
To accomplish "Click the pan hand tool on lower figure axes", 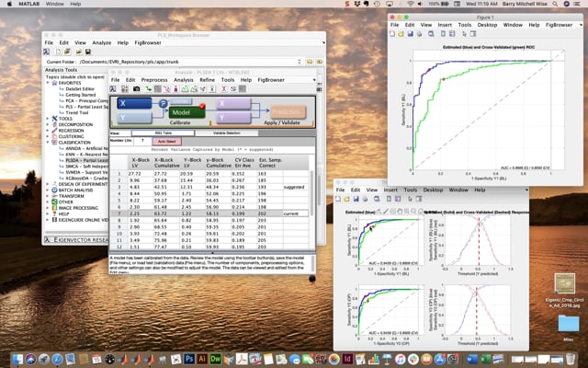I will tap(400, 212).
